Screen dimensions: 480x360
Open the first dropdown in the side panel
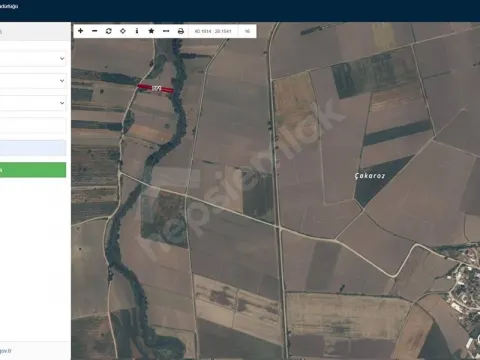point(33,58)
